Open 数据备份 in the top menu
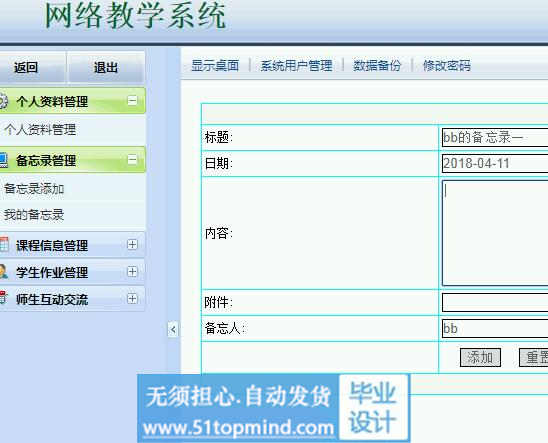The width and height of the screenshot is (548, 443). (377, 65)
